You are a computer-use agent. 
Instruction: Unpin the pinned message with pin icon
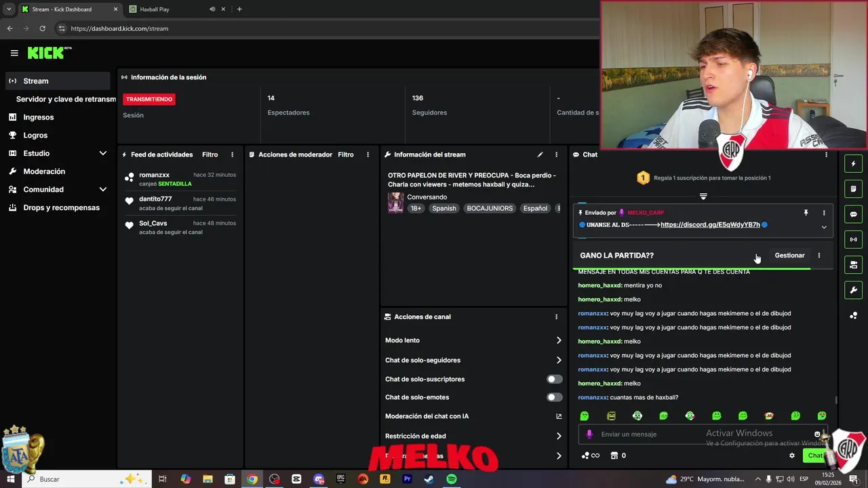pyautogui.click(x=806, y=213)
